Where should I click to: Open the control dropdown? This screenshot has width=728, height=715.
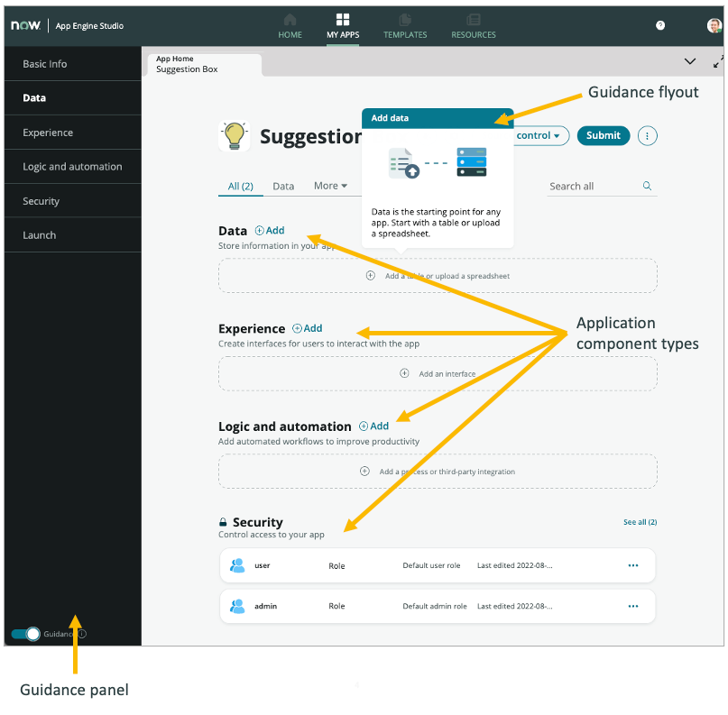[539, 135]
